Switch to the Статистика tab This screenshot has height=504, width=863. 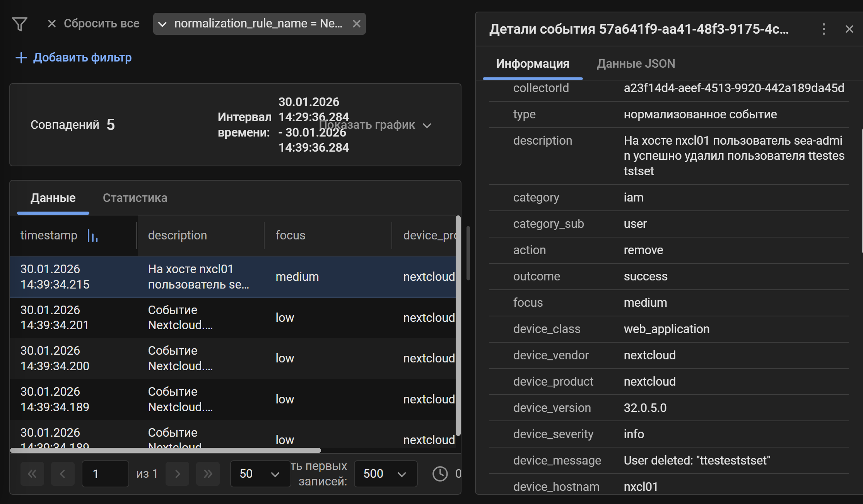135,198
